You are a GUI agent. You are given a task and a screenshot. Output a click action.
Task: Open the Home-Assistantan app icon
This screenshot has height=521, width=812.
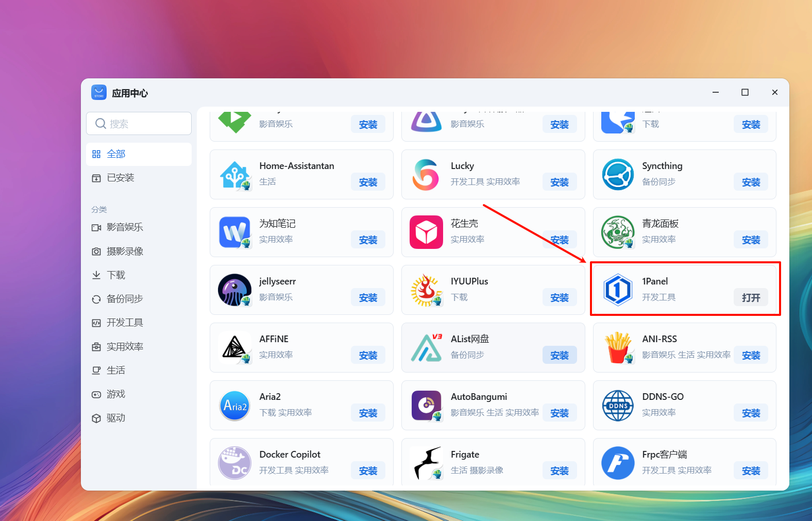click(x=235, y=175)
